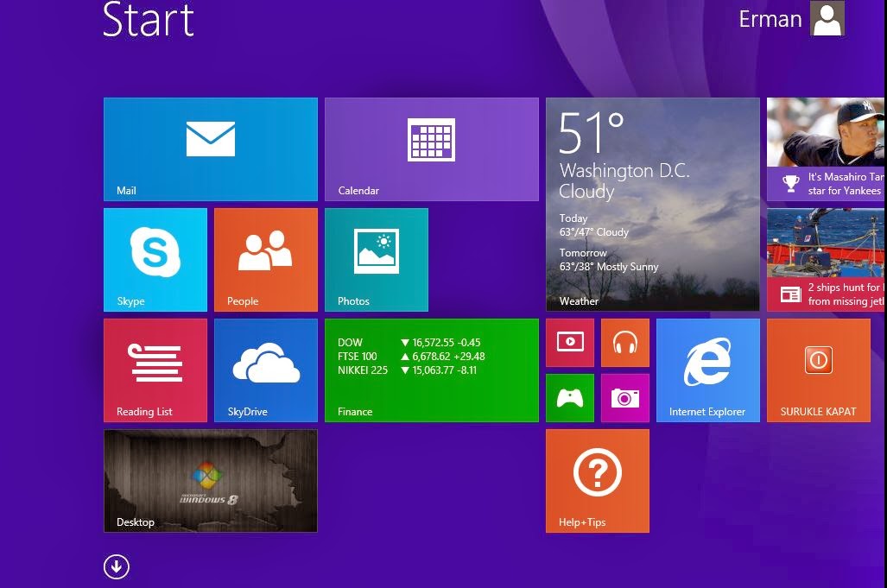Open Sports tile about Masahiro Tanaka

826,149
